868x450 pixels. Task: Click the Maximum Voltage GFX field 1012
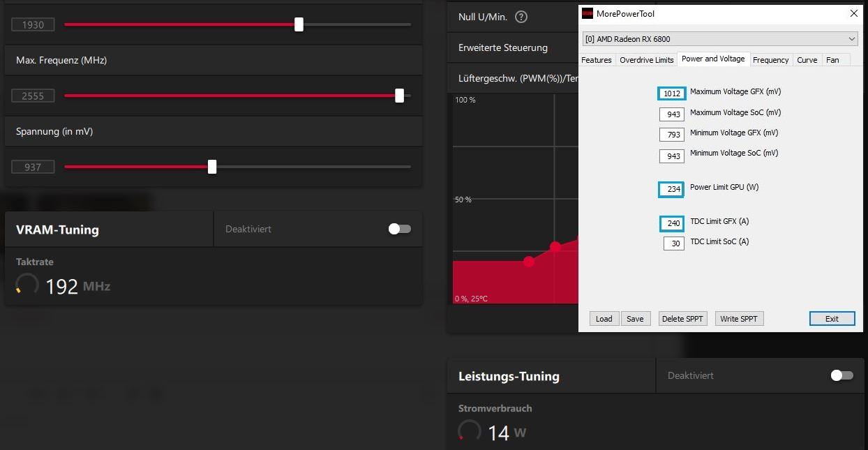tap(672, 93)
